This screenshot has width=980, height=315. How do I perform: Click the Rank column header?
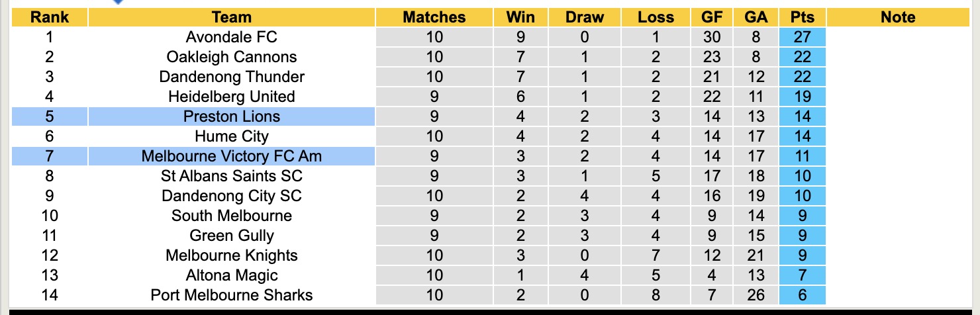coord(50,17)
